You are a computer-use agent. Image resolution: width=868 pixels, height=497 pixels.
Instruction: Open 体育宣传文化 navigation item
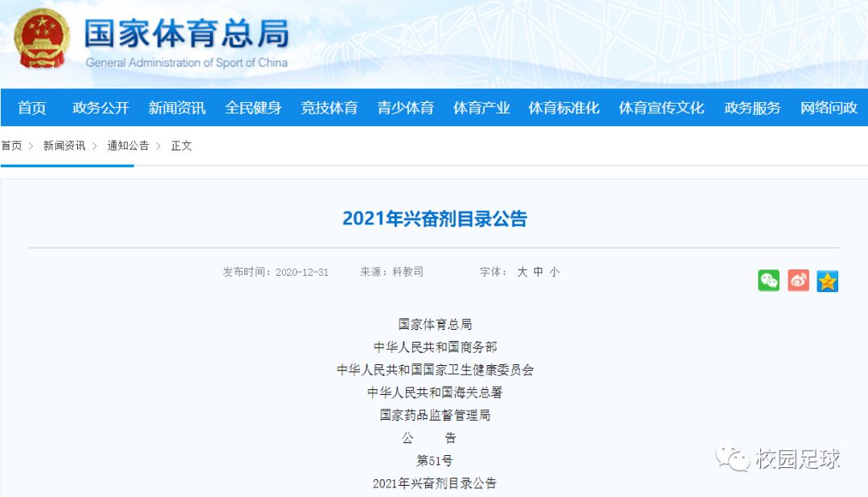(x=661, y=108)
